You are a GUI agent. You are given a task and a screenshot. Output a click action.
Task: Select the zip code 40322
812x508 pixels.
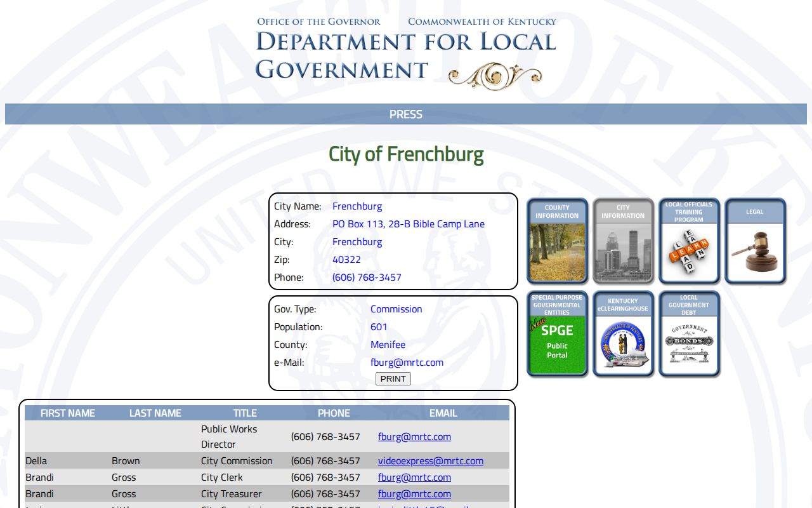point(346,260)
